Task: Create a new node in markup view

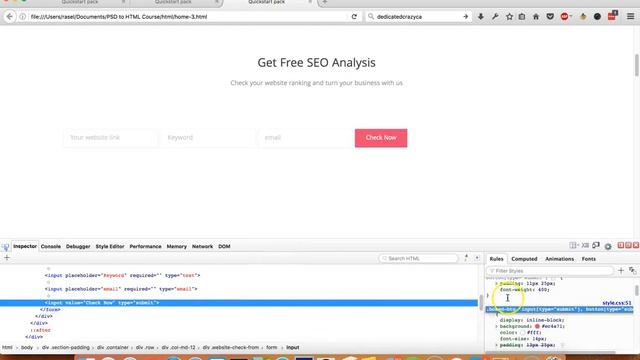Action: (x=7, y=258)
